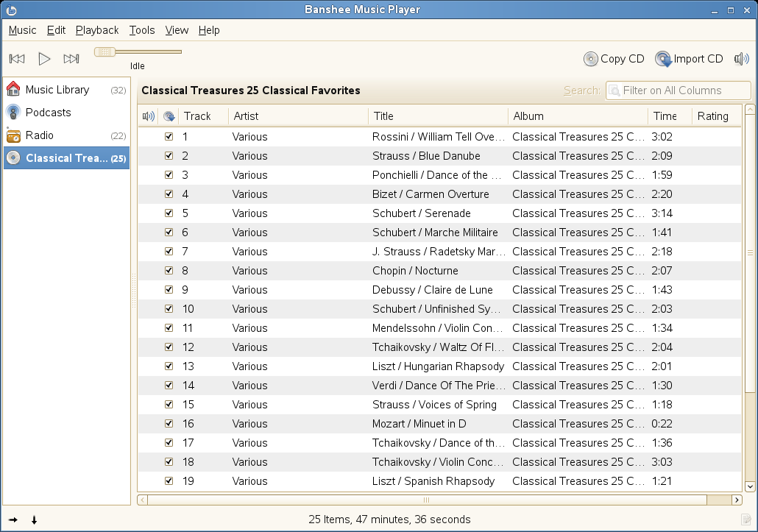Uncheck track 5 Schubert Serenade

coord(169,213)
